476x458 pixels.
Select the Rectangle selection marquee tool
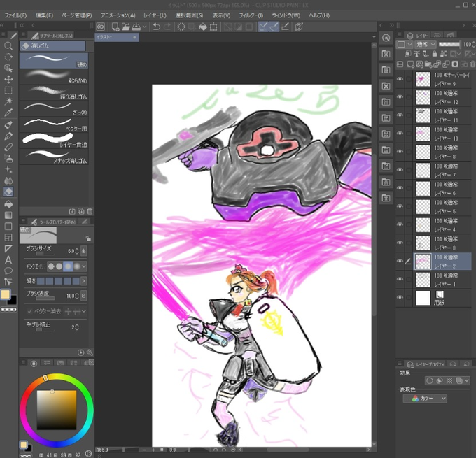pos(8,90)
